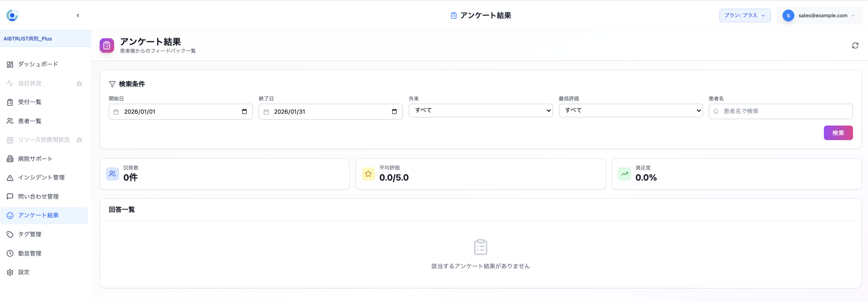Click the 患者一覧 people icon

point(10,121)
